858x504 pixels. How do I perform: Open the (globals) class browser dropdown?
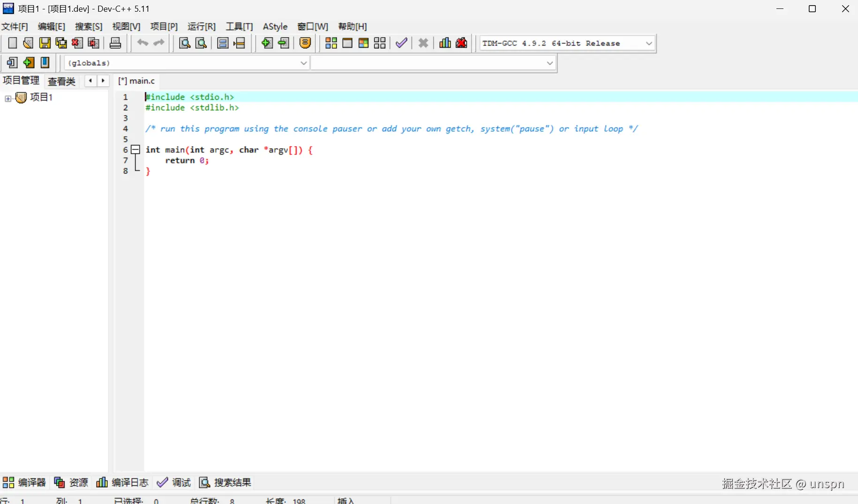tap(303, 63)
